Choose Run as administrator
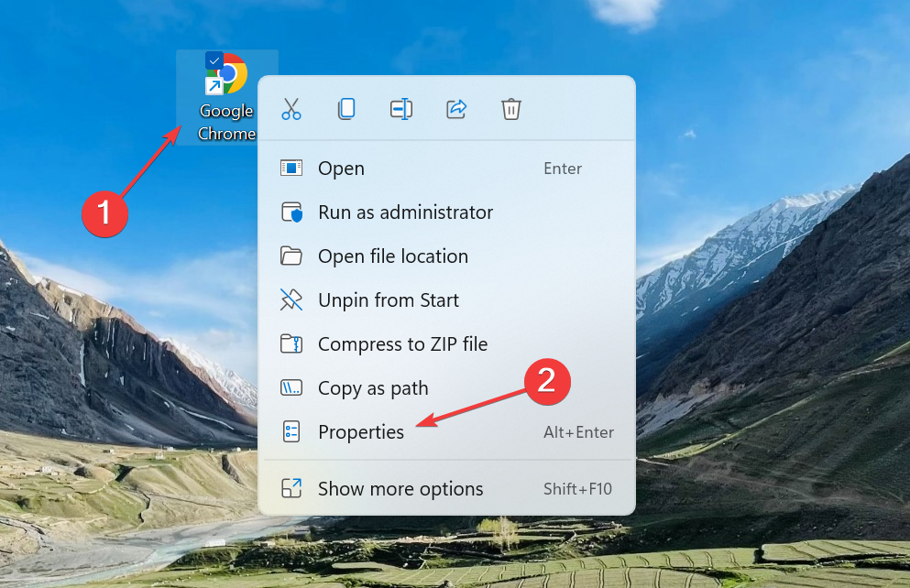The image size is (910, 588). 446,212
